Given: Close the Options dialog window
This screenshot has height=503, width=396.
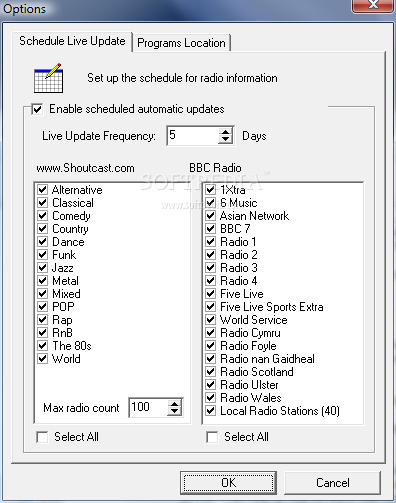Looking at the screenshot, I should 373,5.
